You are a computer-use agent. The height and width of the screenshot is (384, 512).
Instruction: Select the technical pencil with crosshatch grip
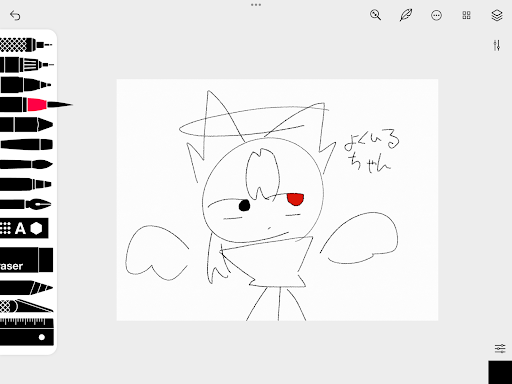coord(26,45)
